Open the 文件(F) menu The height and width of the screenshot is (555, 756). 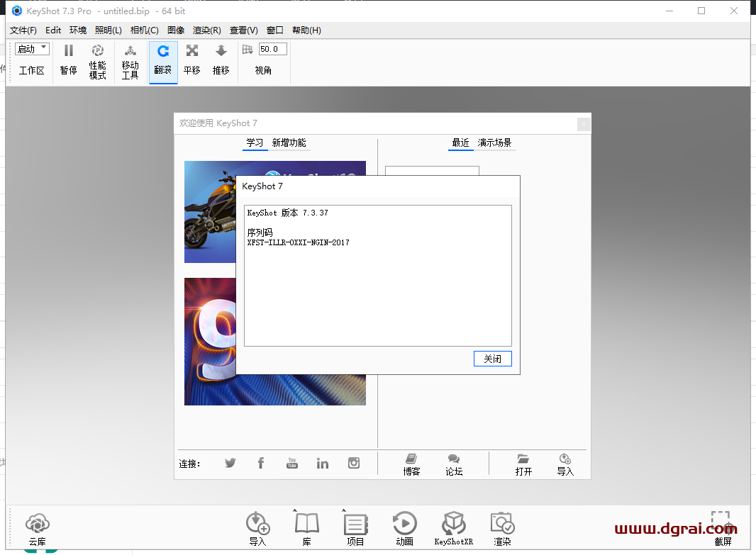[23, 30]
